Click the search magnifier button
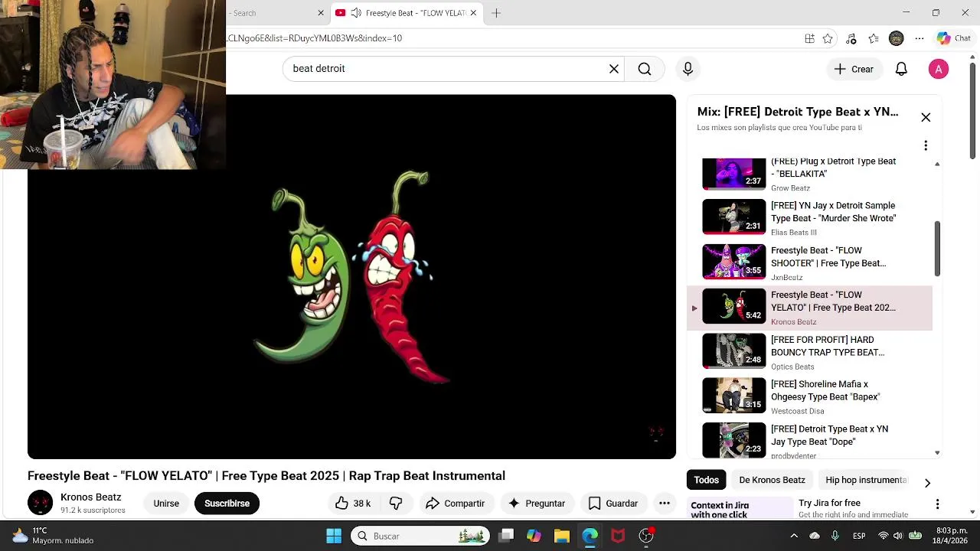This screenshot has height=551, width=980. tap(645, 69)
